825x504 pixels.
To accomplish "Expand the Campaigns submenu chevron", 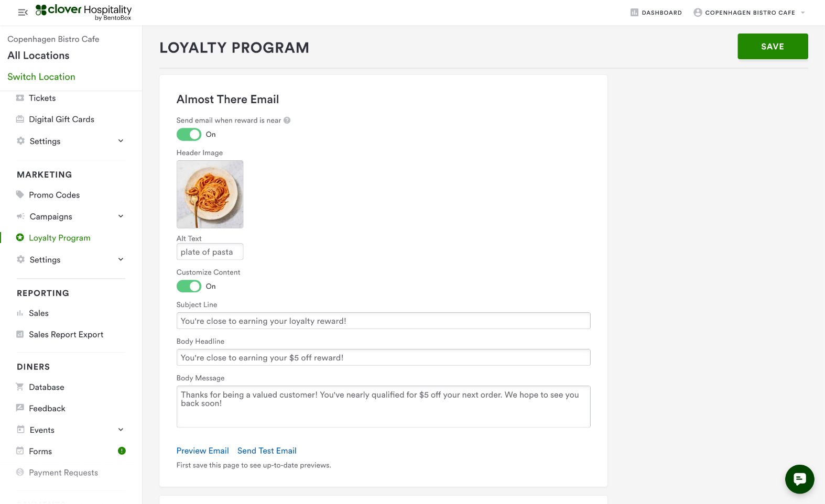I will coord(121,216).
